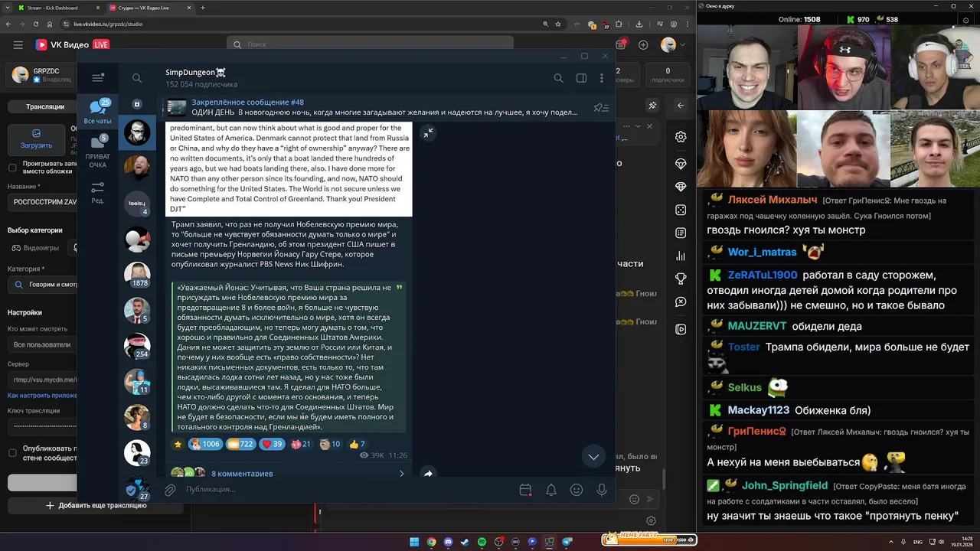The width and height of the screenshot is (980, 551).
Task: Jump to latest message with the down-arrow button
Action: coord(593,457)
